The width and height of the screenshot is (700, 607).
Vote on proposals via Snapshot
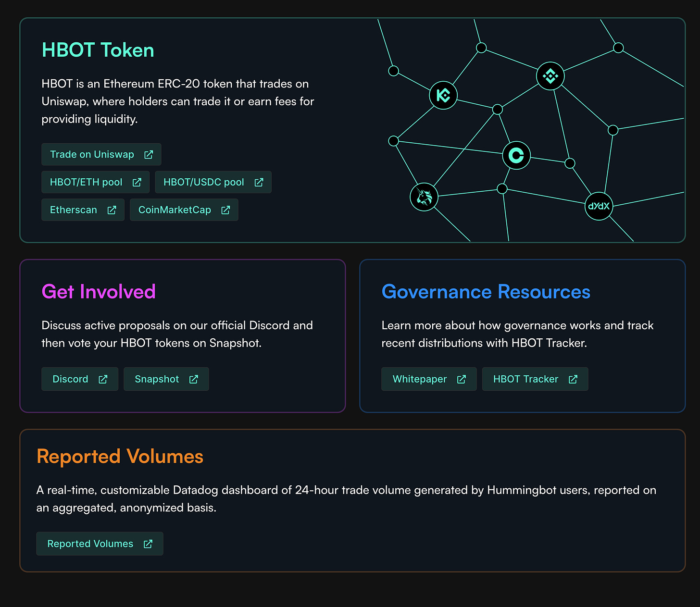pos(166,379)
